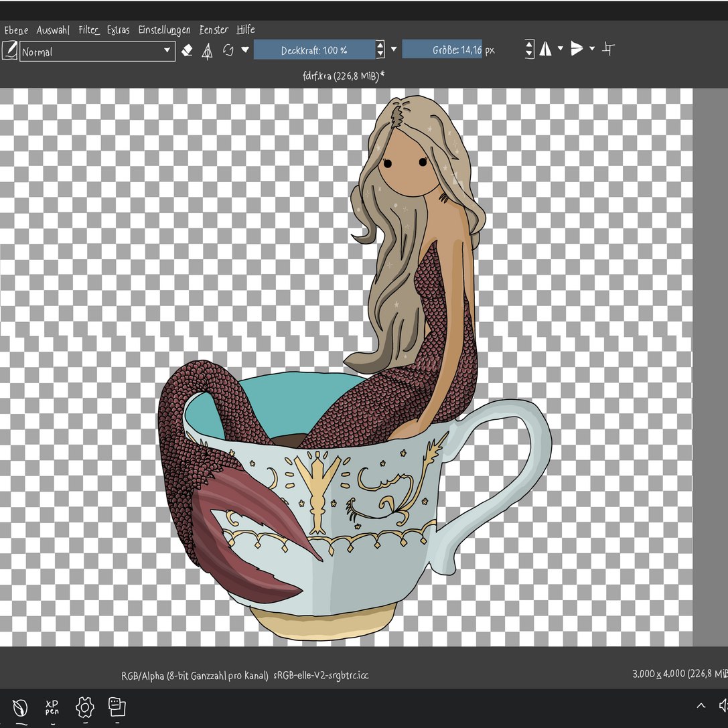The height and width of the screenshot is (728, 728).
Task: Open the Ebene menu
Action: pos(16,30)
